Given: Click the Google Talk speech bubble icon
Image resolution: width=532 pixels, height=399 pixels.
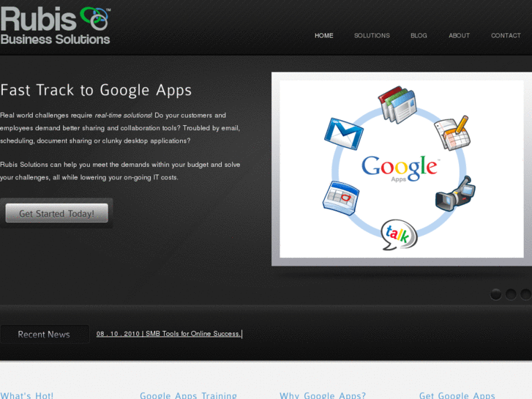Looking at the screenshot, I should pyautogui.click(x=399, y=235).
